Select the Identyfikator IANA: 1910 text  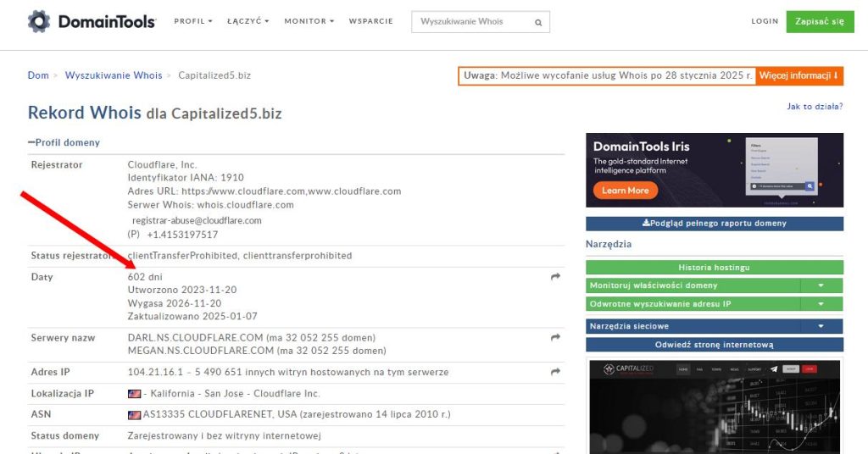[x=186, y=178]
